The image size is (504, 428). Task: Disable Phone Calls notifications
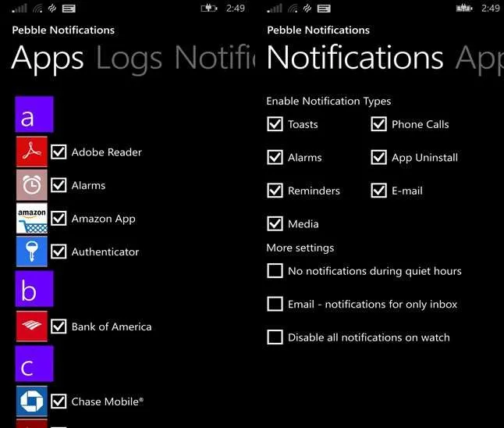[378, 124]
